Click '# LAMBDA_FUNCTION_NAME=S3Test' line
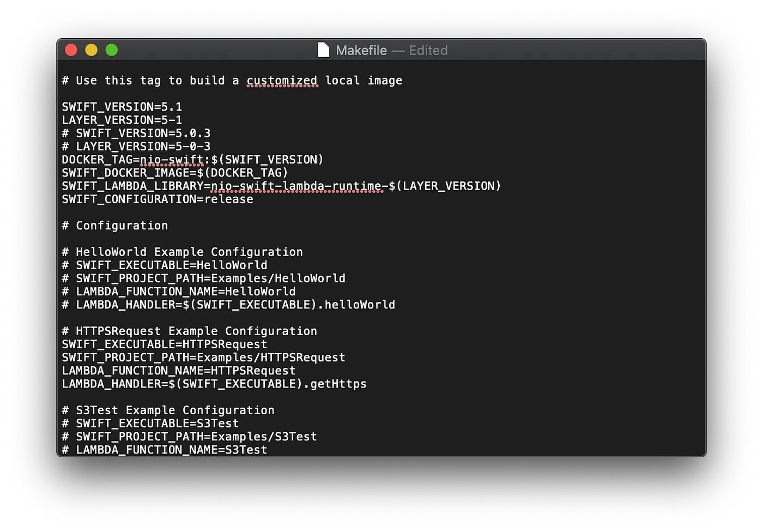Image resolution: width=763 pixels, height=532 pixels. tap(165, 450)
